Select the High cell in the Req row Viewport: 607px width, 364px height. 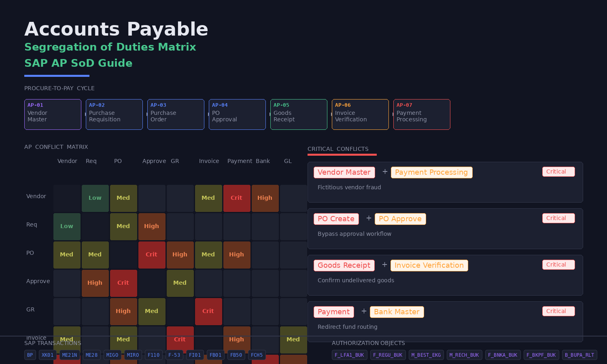[152, 226]
